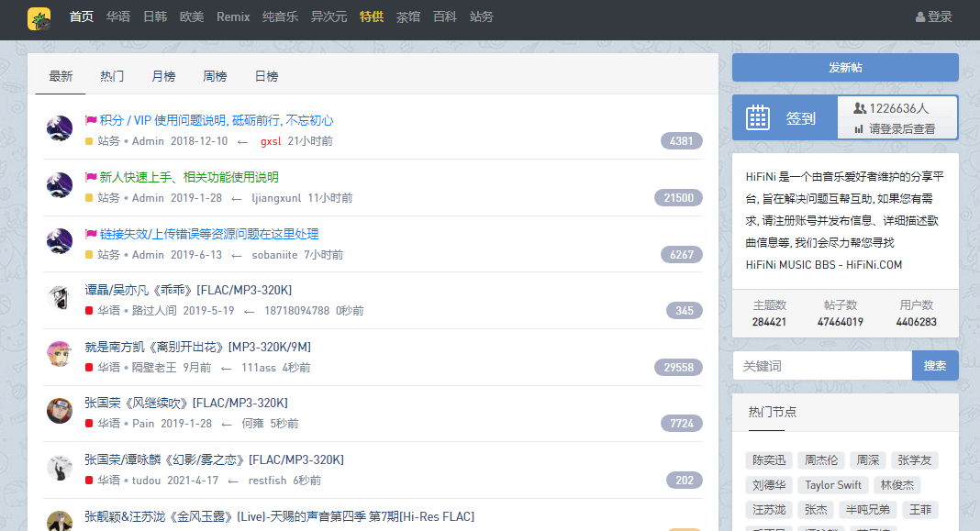
Task: Click bar chart icon beside 请登录后查看
Action: point(859,129)
